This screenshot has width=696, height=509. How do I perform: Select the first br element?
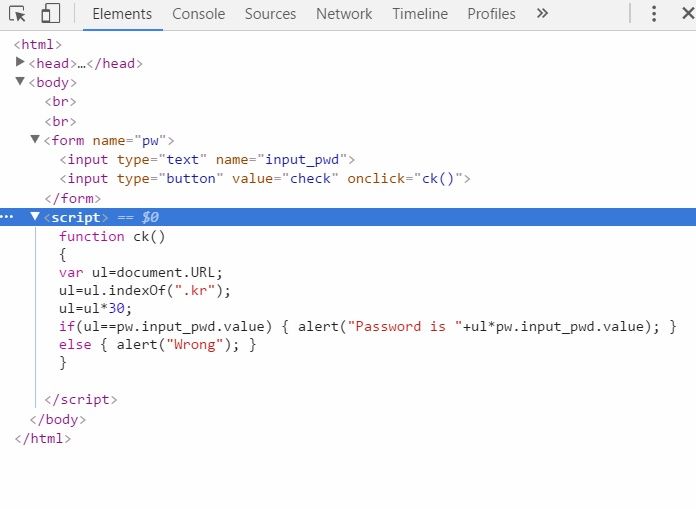point(60,102)
